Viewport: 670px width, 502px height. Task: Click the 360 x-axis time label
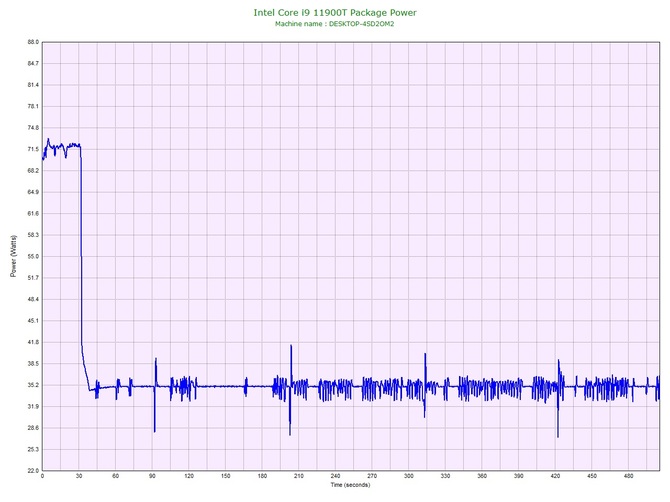(x=482, y=476)
